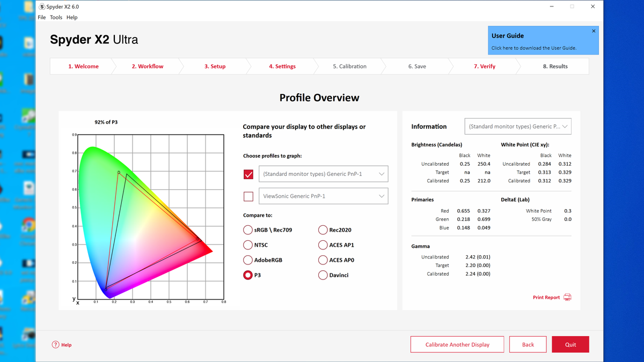
Task: Click the red Quit button
Action: tap(570, 344)
